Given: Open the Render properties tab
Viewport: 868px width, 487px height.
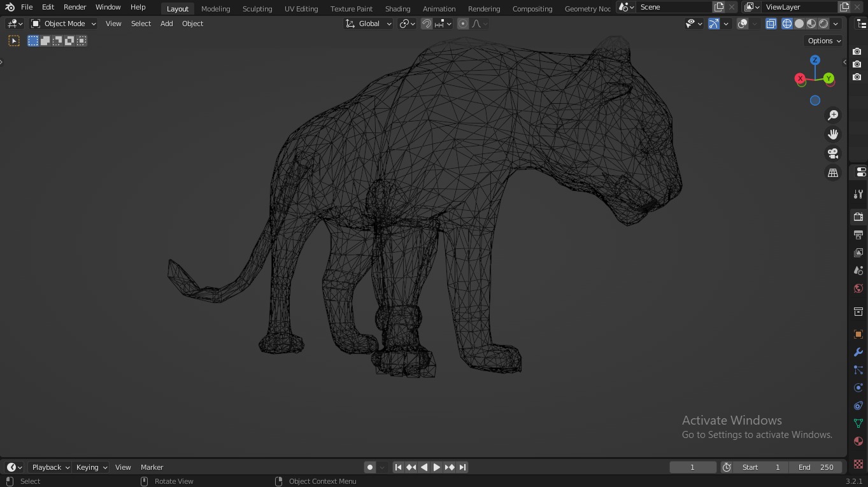Looking at the screenshot, I should pyautogui.click(x=858, y=217).
